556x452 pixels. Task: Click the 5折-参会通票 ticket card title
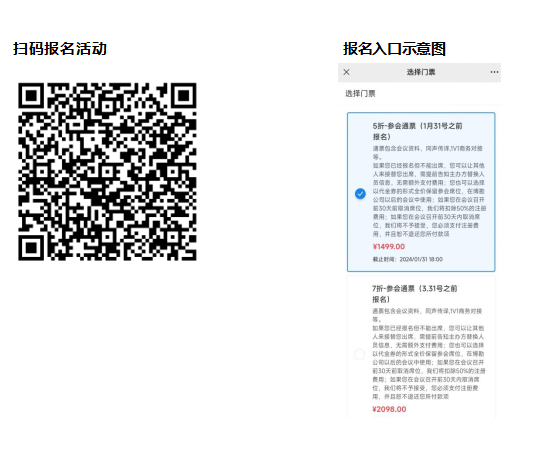[417, 131]
